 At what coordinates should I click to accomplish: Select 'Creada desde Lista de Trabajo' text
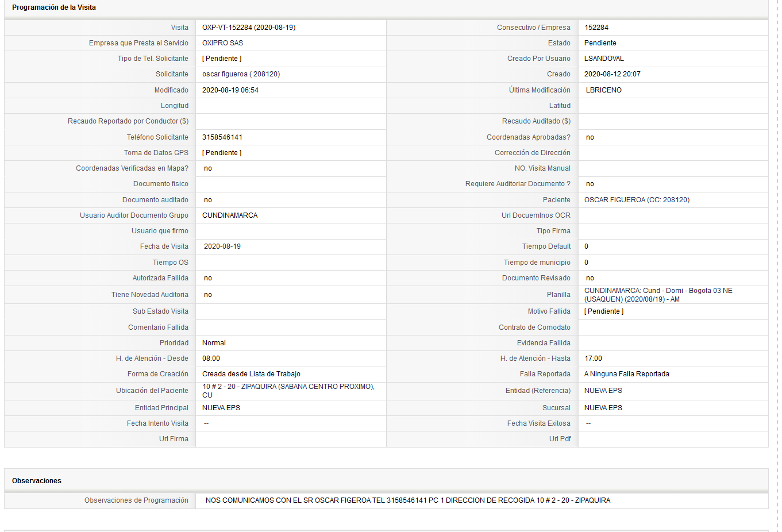click(x=251, y=374)
